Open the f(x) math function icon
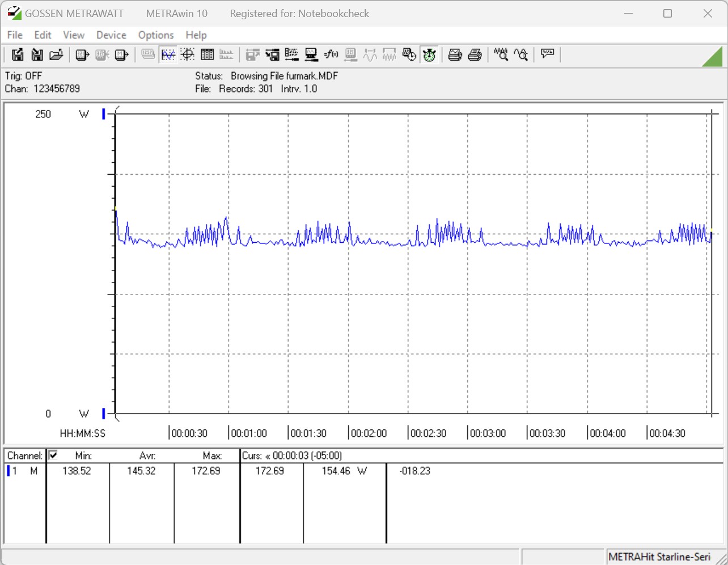Image resolution: width=728 pixels, height=565 pixels. click(x=331, y=54)
